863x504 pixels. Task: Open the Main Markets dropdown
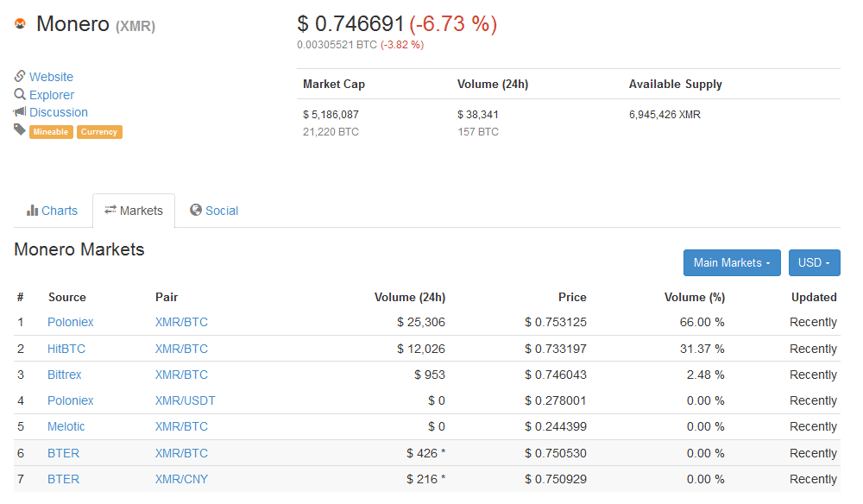point(732,263)
